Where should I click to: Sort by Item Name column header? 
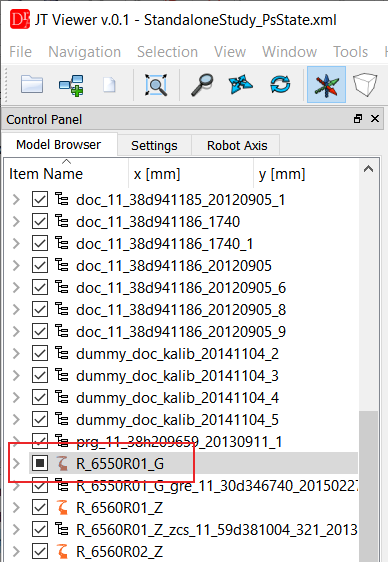tap(67, 174)
